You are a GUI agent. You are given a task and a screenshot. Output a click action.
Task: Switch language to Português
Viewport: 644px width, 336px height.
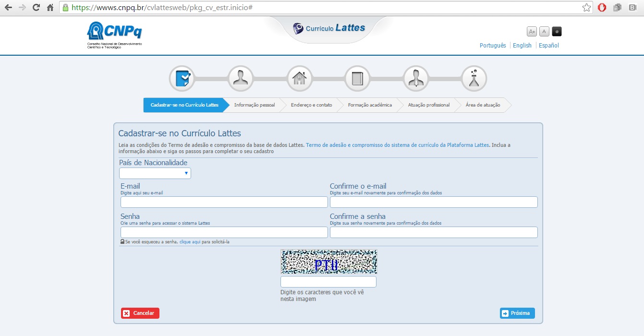493,46
